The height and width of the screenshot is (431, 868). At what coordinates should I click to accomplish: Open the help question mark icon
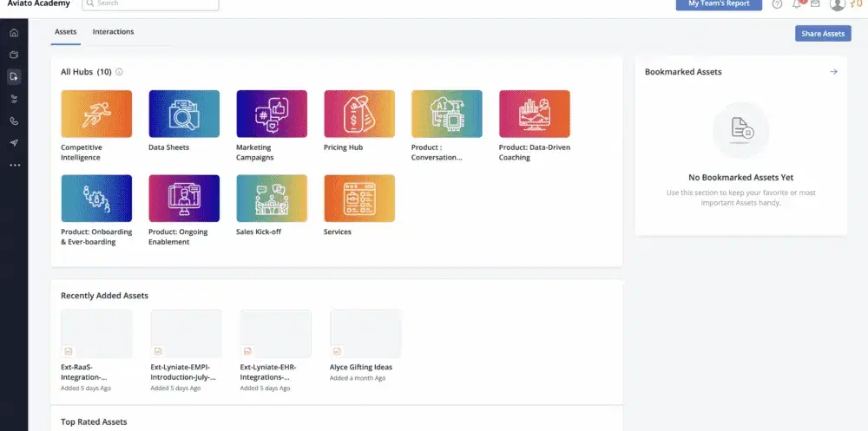pyautogui.click(x=777, y=3)
